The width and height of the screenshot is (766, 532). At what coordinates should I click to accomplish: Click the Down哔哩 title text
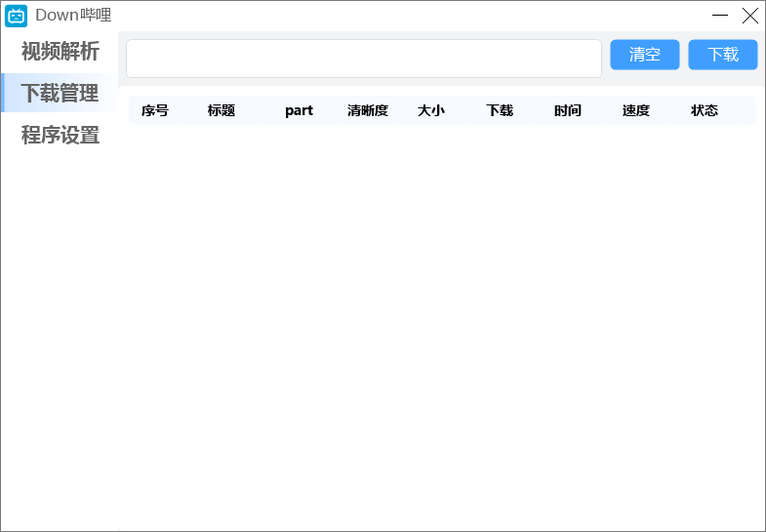click(73, 16)
